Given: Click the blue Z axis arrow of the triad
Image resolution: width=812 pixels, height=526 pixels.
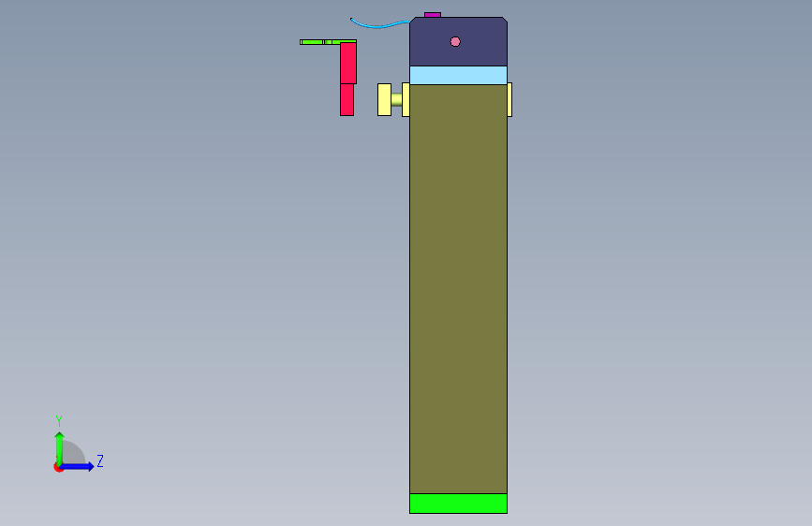Looking at the screenshot, I should click(78, 466).
